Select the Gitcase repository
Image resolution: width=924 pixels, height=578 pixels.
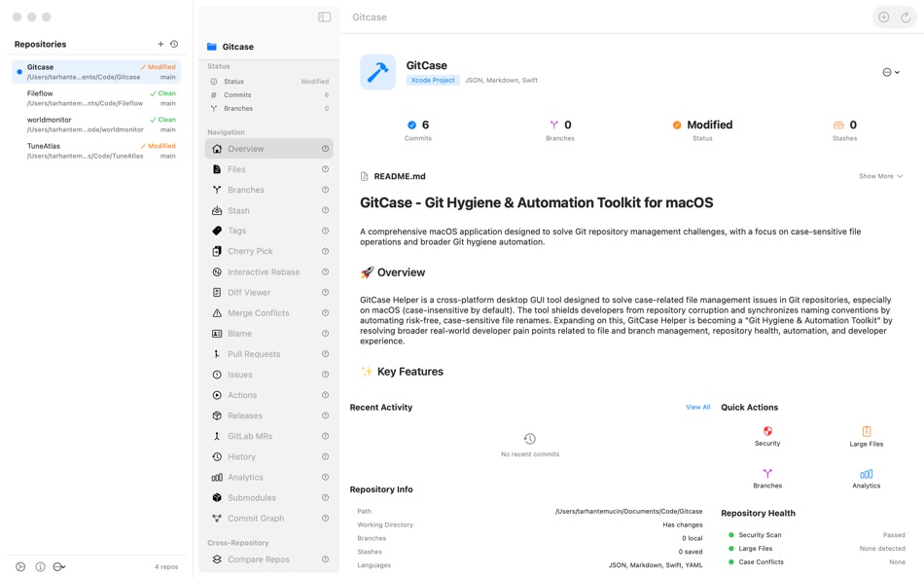pyautogui.click(x=96, y=72)
